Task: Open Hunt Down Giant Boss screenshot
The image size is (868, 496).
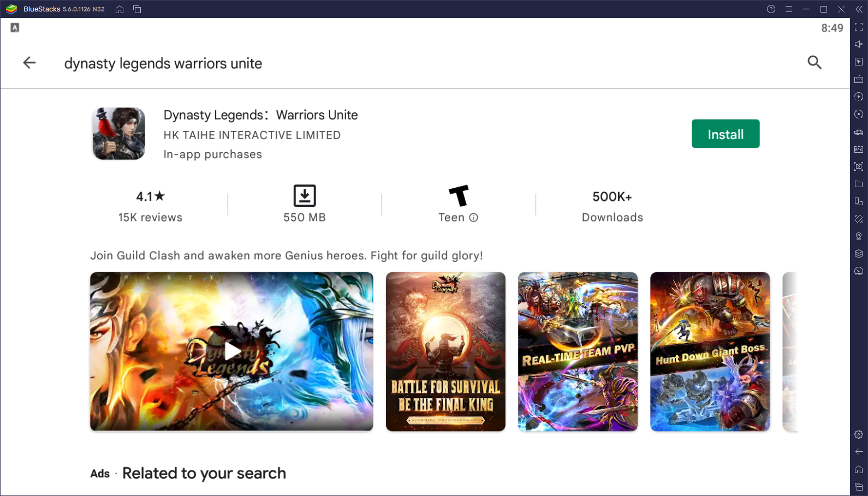Action: (710, 351)
